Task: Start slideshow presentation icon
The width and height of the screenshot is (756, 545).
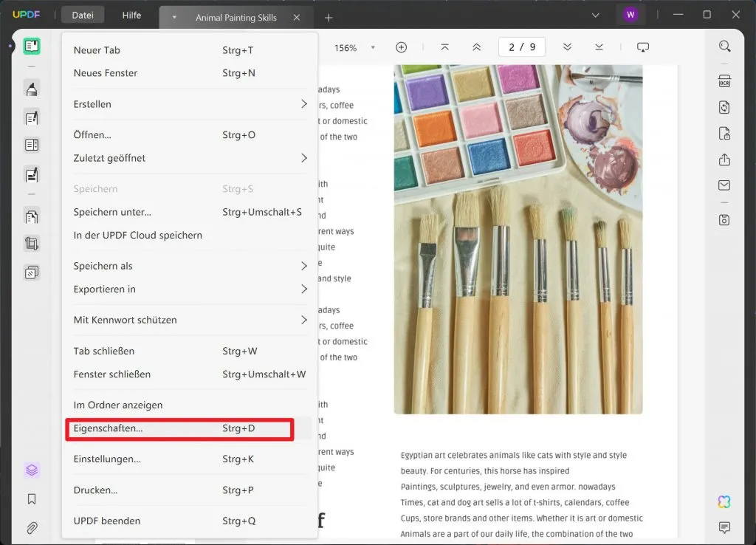Action: pyautogui.click(x=643, y=47)
